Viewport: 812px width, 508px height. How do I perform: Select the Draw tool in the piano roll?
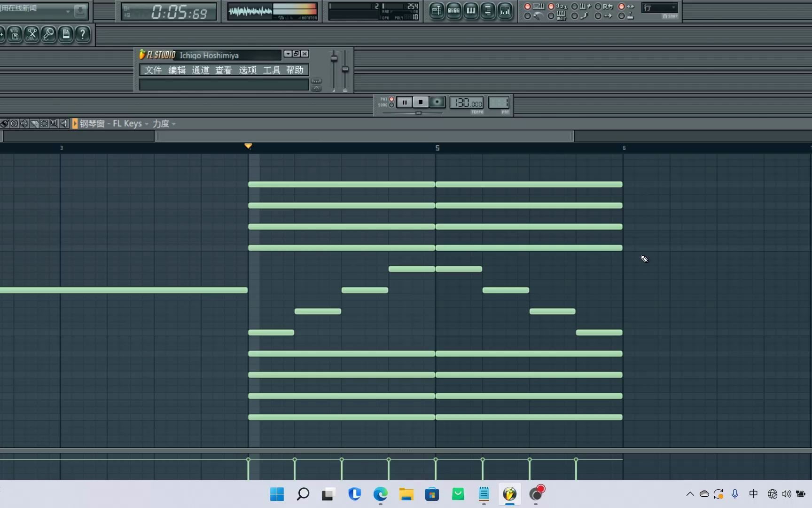pyautogui.click(x=4, y=123)
